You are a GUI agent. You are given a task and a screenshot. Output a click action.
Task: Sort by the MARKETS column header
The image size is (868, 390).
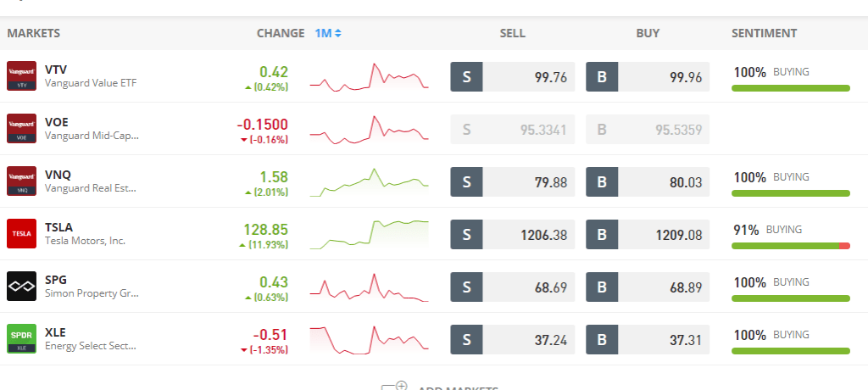point(34,33)
